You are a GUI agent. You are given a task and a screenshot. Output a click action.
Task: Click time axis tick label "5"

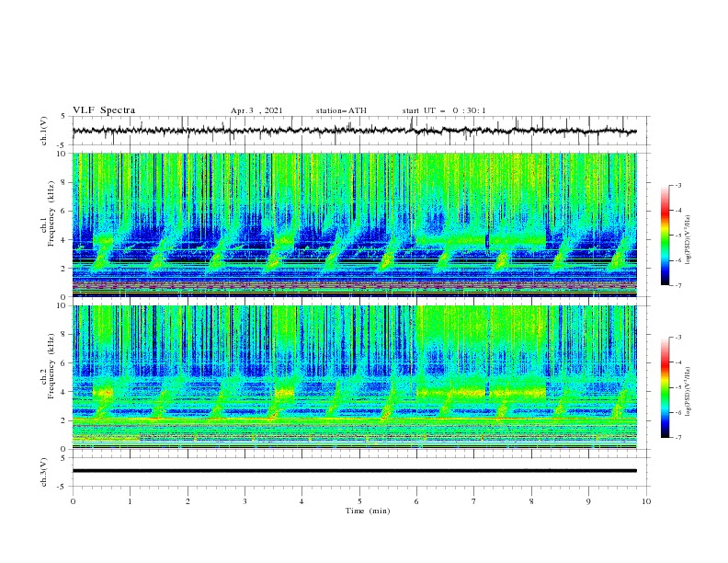(x=359, y=501)
